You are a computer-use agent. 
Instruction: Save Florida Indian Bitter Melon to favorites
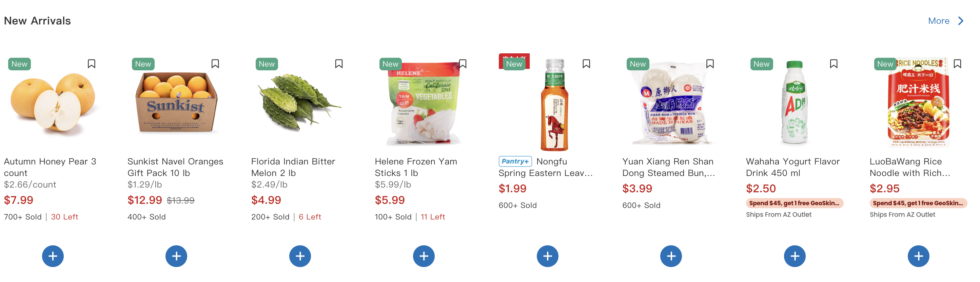(339, 64)
